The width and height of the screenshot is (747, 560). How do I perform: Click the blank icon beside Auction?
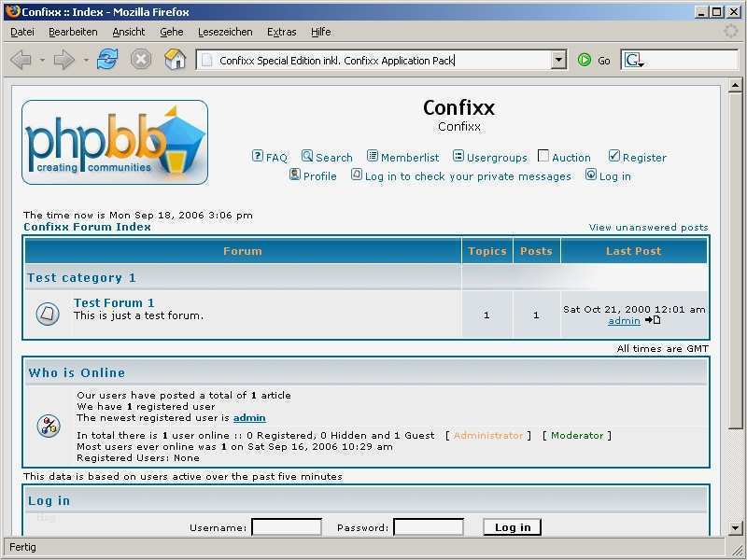(543, 156)
